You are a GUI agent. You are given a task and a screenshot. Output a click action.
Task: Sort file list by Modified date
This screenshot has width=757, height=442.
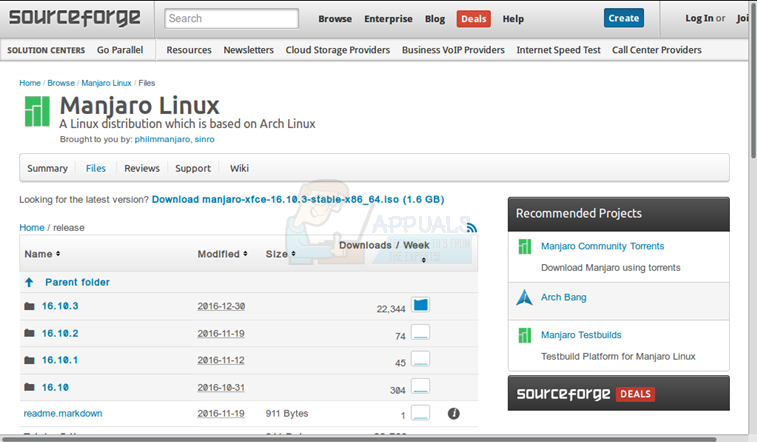click(x=222, y=254)
